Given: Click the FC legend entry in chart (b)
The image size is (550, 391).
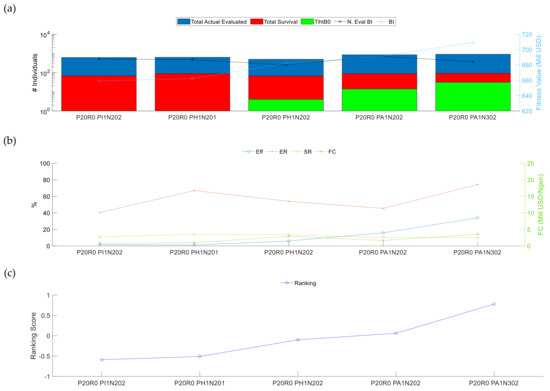Looking at the screenshot, I should pos(326,151).
